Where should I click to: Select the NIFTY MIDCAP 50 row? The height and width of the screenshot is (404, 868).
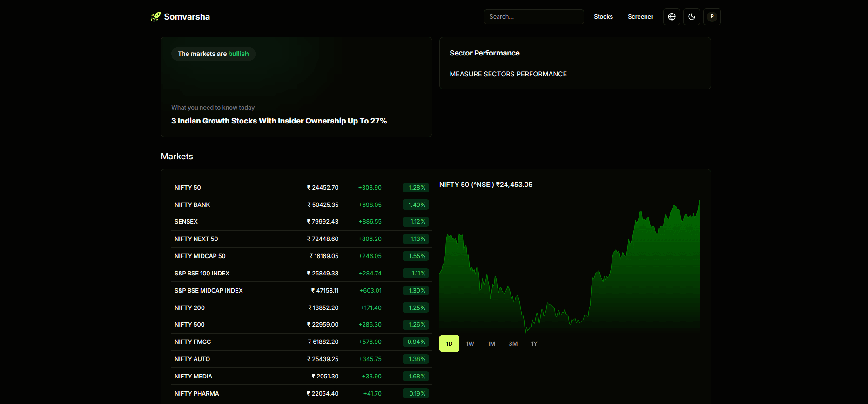(x=302, y=256)
